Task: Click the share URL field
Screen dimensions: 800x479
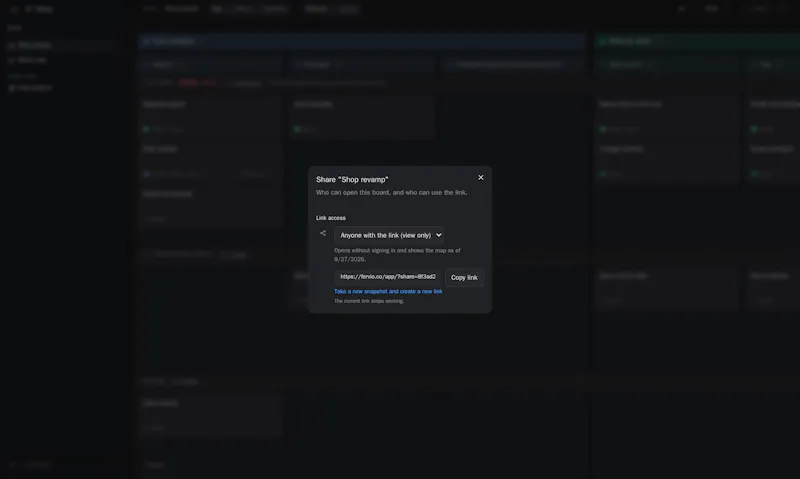Action: click(x=388, y=277)
